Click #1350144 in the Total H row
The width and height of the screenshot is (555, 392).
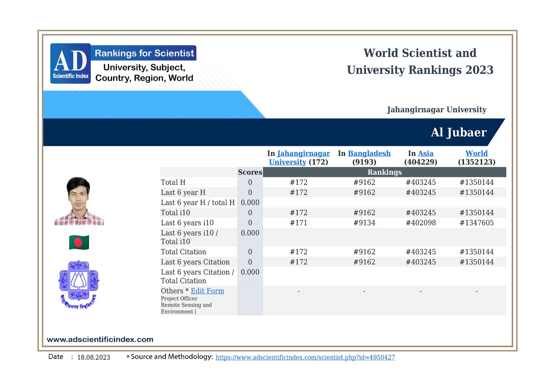pos(477,182)
